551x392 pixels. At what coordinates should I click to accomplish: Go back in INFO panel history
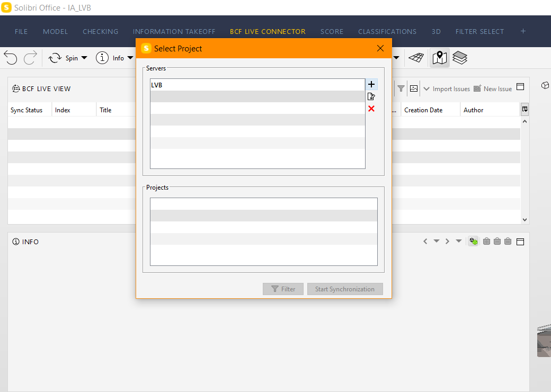tap(425, 242)
